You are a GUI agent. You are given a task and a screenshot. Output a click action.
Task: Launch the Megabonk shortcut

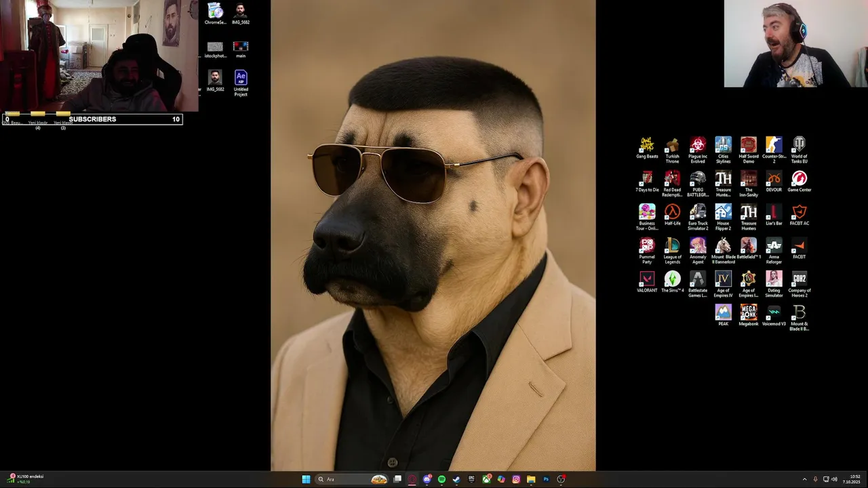pos(749,316)
